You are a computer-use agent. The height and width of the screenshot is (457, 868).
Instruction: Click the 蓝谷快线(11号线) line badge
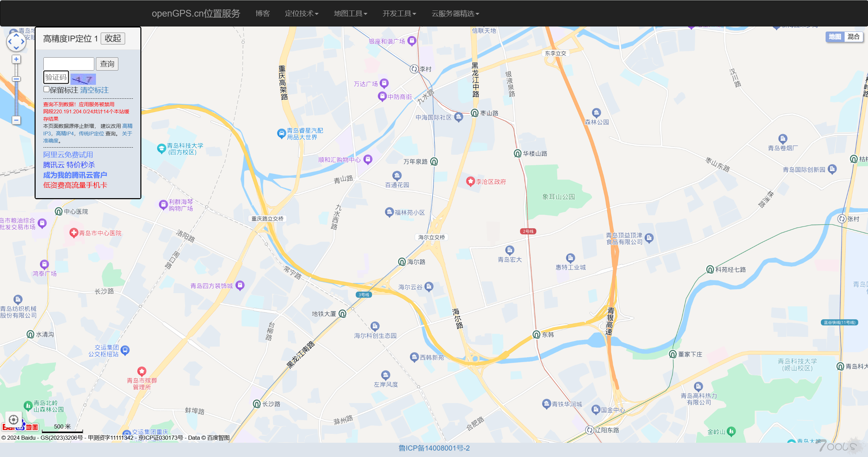pyautogui.click(x=840, y=322)
